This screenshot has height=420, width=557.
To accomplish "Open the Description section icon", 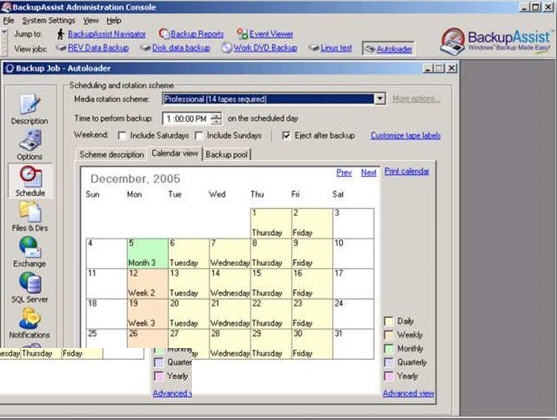I will (30, 104).
